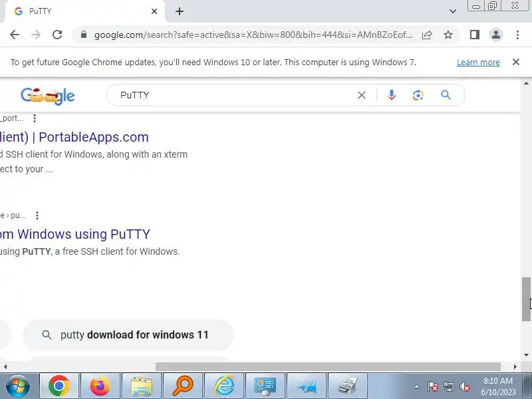Click the vertical scrollbar thumb
This screenshot has height=399, width=532.
point(526,299)
